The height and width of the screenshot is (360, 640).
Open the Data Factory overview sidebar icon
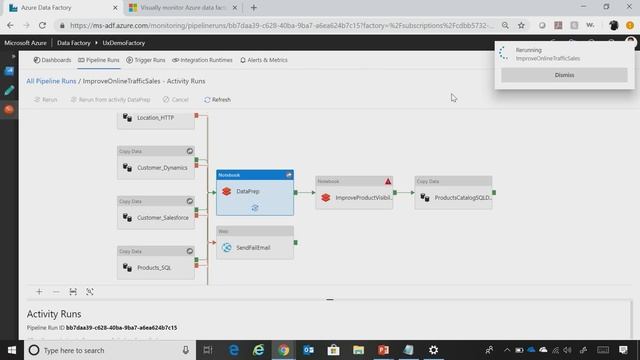9,71
